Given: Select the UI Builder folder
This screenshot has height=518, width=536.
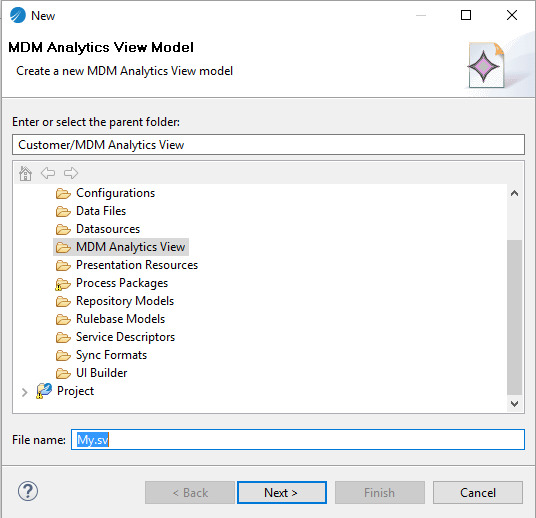Looking at the screenshot, I should 102,373.
